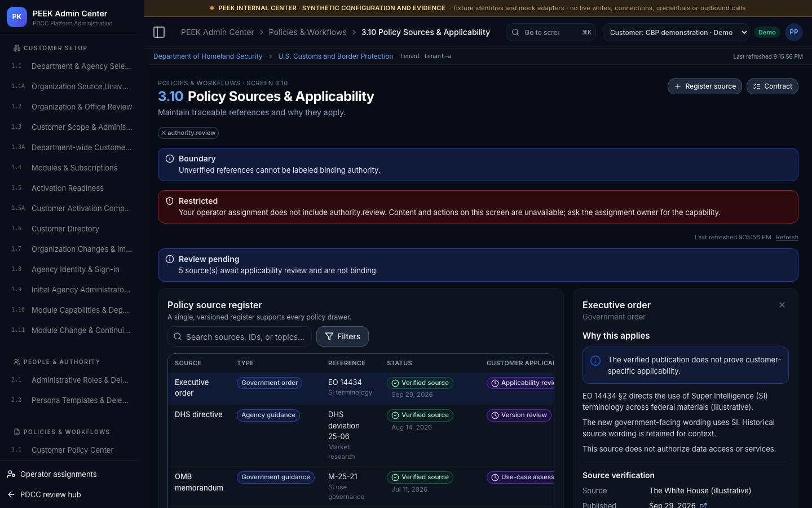812x508 pixels.
Task: Click the Operator assignments people icon
Action: coord(11,474)
